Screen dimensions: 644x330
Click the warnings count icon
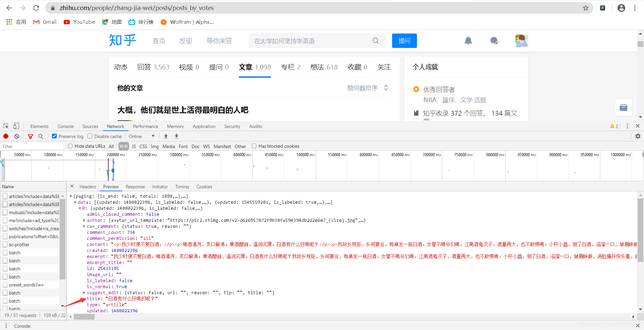click(x=614, y=126)
